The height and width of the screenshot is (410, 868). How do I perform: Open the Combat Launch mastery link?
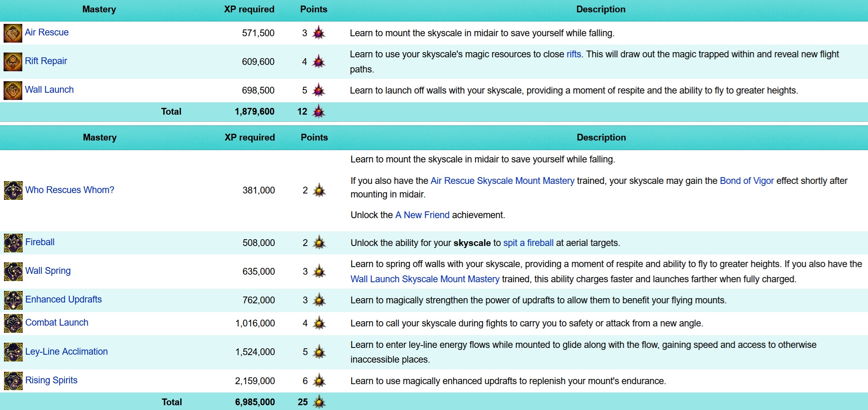[x=57, y=322]
